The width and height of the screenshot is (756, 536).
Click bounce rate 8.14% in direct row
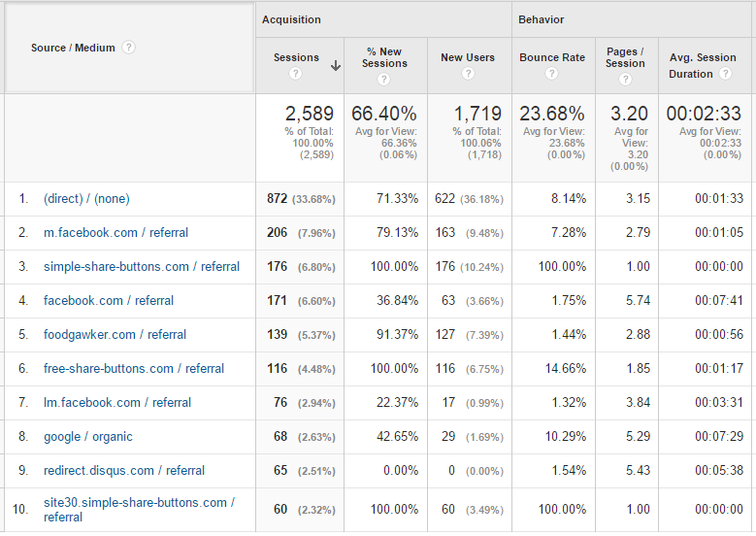(x=569, y=199)
